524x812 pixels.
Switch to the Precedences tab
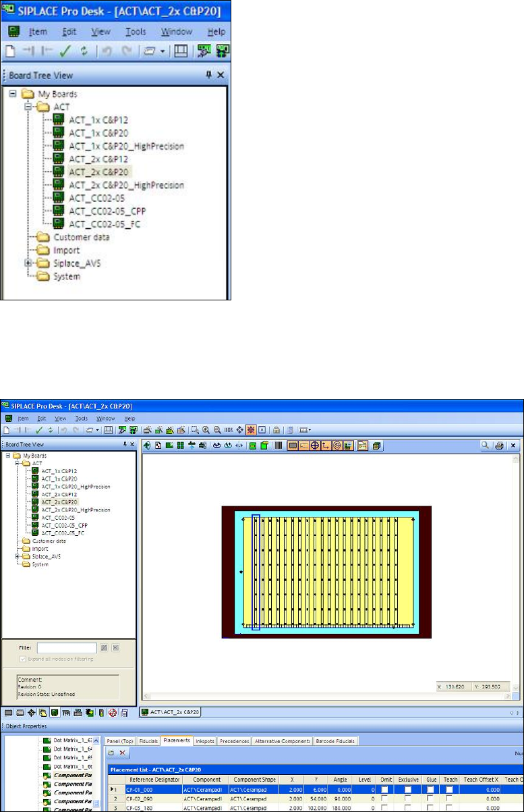click(x=234, y=740)
